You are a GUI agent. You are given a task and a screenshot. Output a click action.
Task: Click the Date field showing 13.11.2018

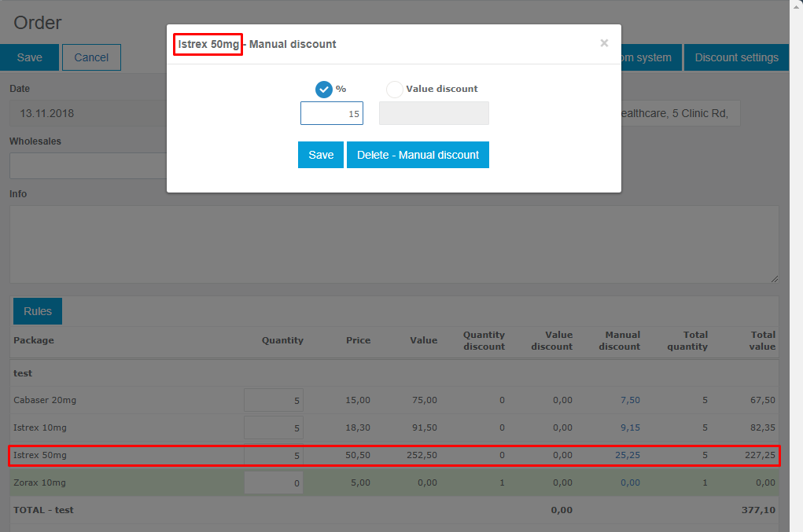87,113
